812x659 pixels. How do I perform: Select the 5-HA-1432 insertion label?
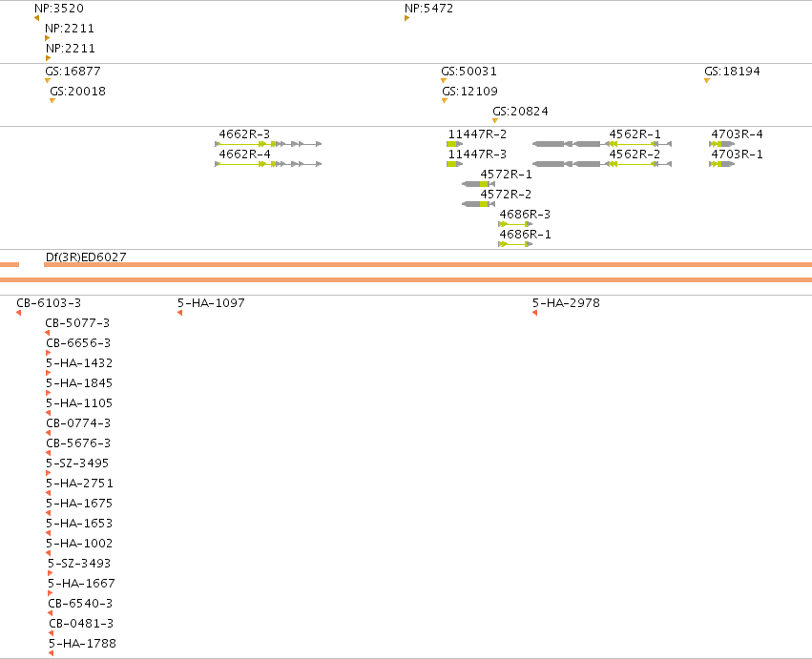[79, 363]
